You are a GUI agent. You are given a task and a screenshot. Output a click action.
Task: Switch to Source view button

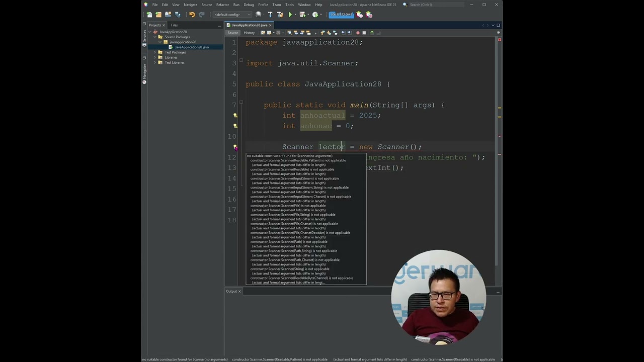(x=233, y=33)
